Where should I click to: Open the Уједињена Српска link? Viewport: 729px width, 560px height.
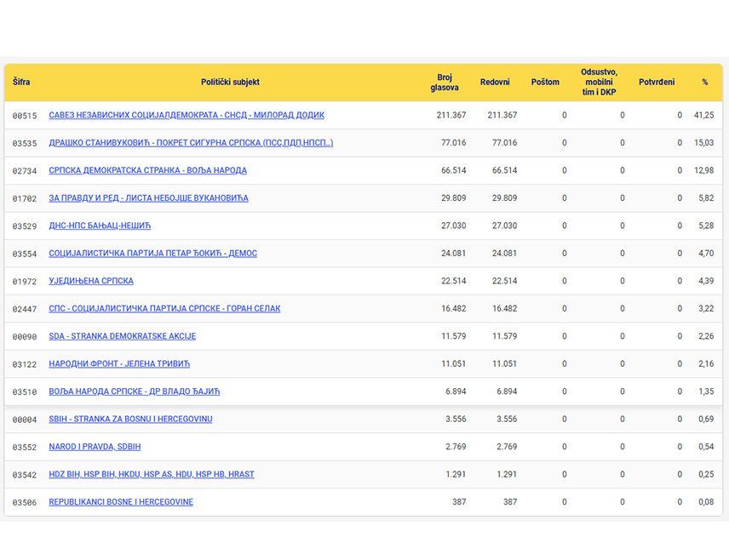pos(91,281)
